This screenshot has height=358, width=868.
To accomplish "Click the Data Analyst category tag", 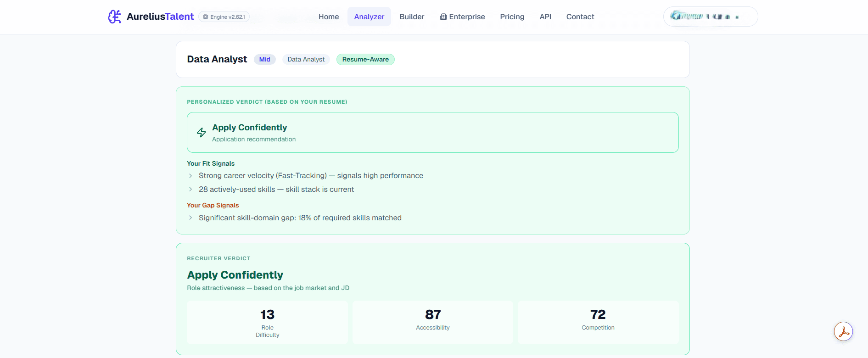I will (x=306, y=59).
